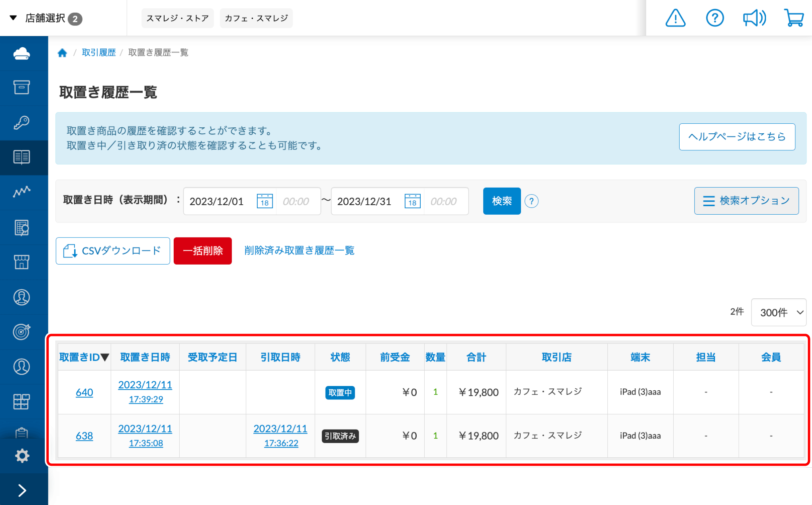Click the CSVダウンロード button
The height and width of the screenshot is (505, 812).
[113, 251]
